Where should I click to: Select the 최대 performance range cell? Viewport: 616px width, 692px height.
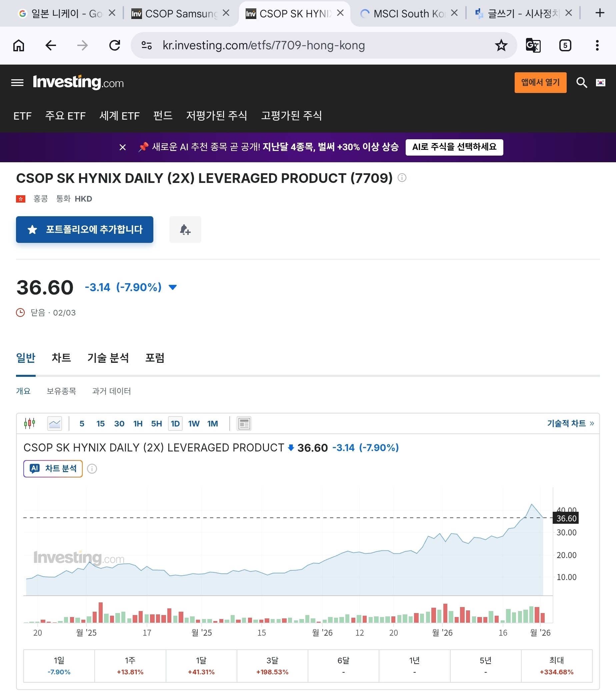[557, 666]
